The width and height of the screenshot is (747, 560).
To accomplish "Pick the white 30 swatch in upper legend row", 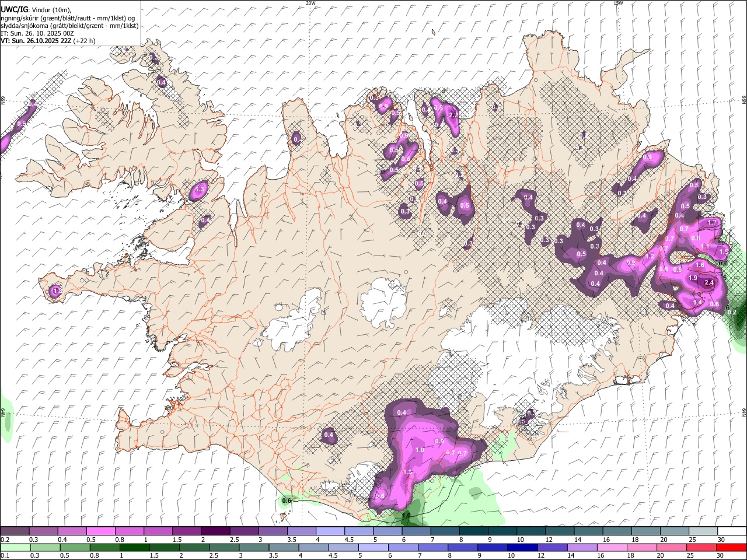I will coord(732,531).
